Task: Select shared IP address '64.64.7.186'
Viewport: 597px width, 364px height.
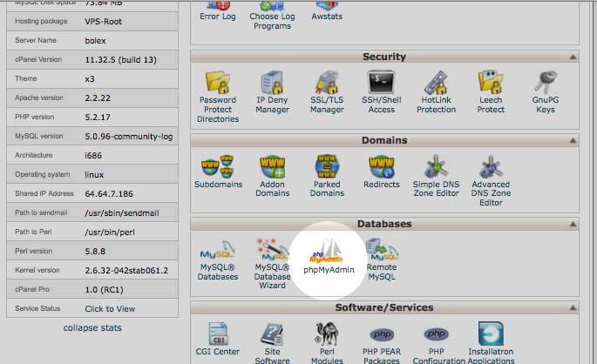Action: click(109, 194)
